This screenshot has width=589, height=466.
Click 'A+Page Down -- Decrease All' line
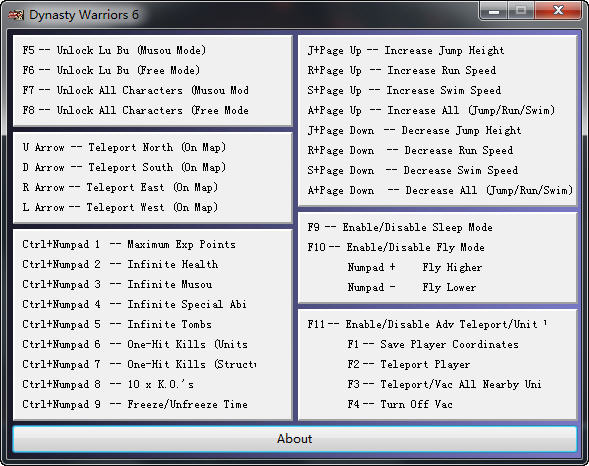(440, 190)
